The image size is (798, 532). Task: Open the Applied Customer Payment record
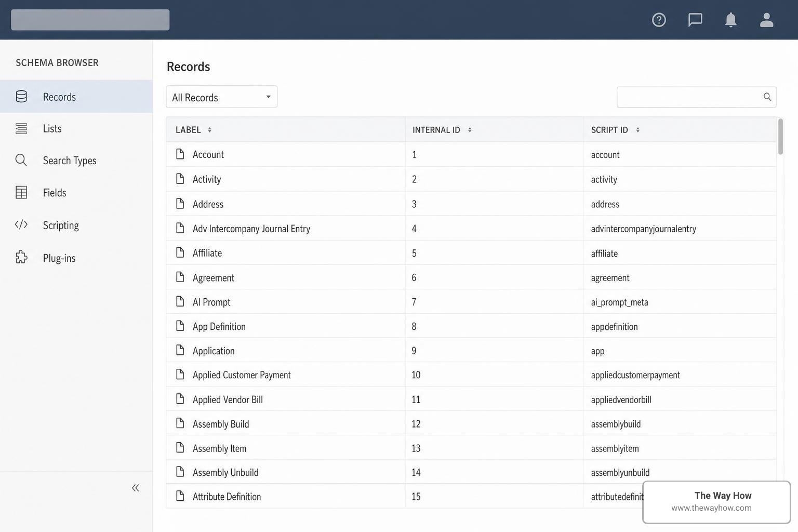[x=242, y=375]
